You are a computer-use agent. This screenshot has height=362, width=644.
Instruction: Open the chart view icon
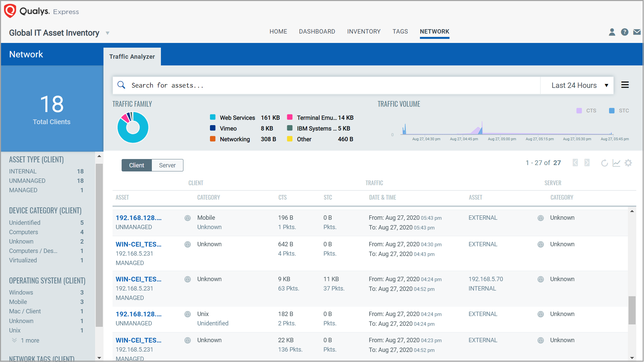616,163
